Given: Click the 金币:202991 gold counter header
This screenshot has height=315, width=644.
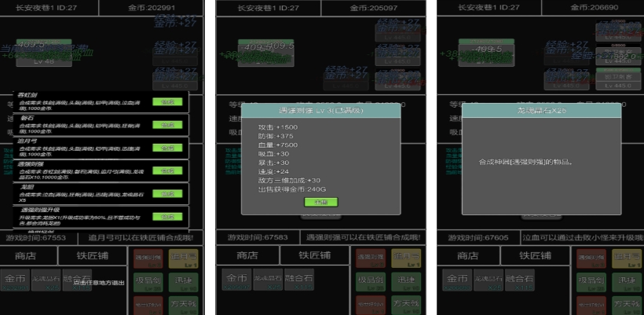Looking at the screenshot, I should click(x=152, y=8).
